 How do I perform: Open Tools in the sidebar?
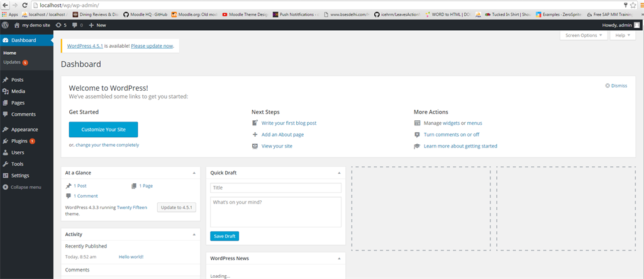pos(26,164)
